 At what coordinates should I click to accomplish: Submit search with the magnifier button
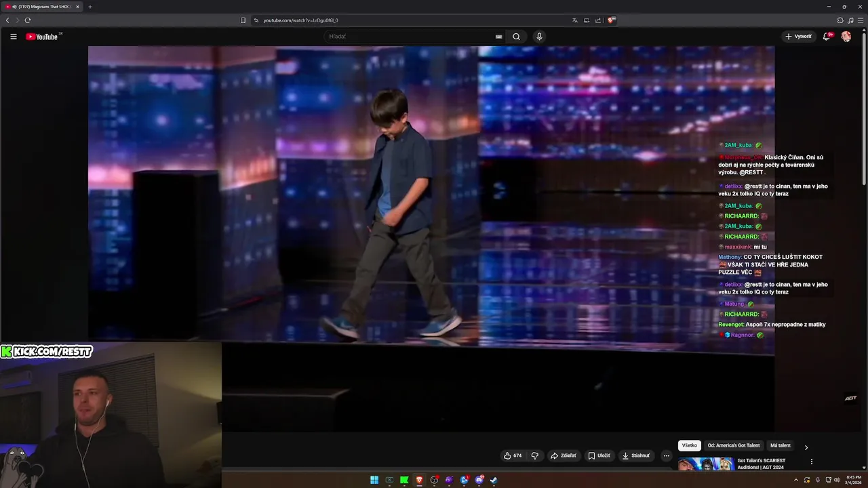pos(516,37)
